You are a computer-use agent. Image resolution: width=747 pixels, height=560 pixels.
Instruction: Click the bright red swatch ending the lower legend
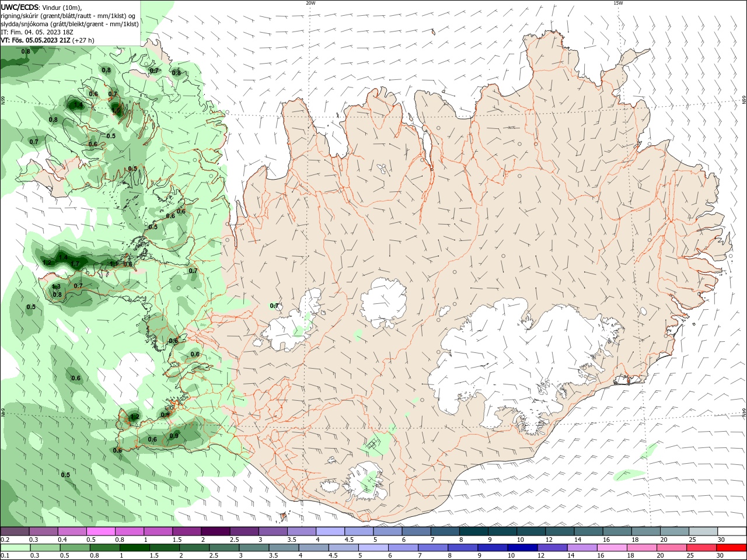[x=731, y=548]
